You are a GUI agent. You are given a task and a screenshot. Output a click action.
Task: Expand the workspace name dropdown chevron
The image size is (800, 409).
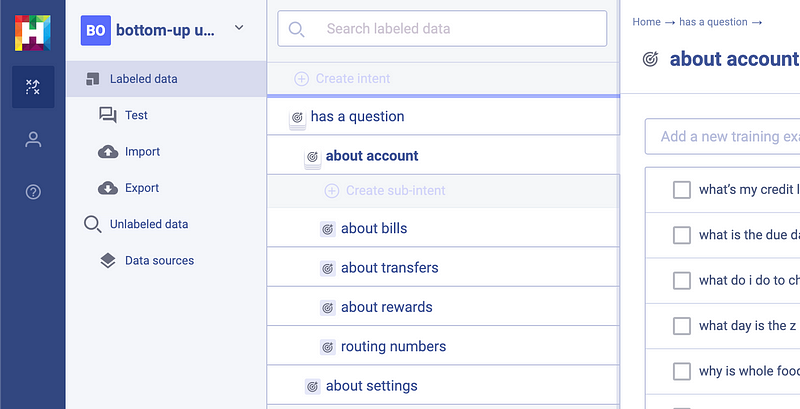239,28
